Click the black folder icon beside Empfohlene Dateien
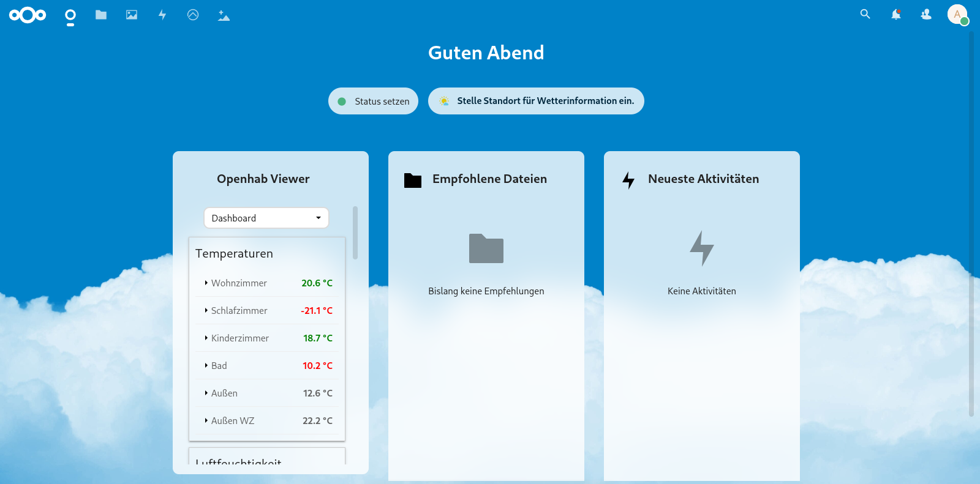980x484 pixels. [413, 180]
